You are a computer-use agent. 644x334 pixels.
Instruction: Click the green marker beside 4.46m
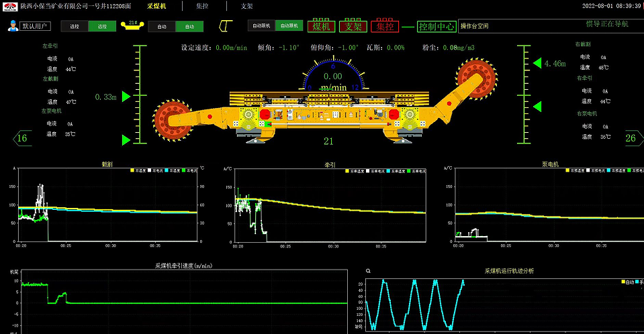[x=537, y=63]
